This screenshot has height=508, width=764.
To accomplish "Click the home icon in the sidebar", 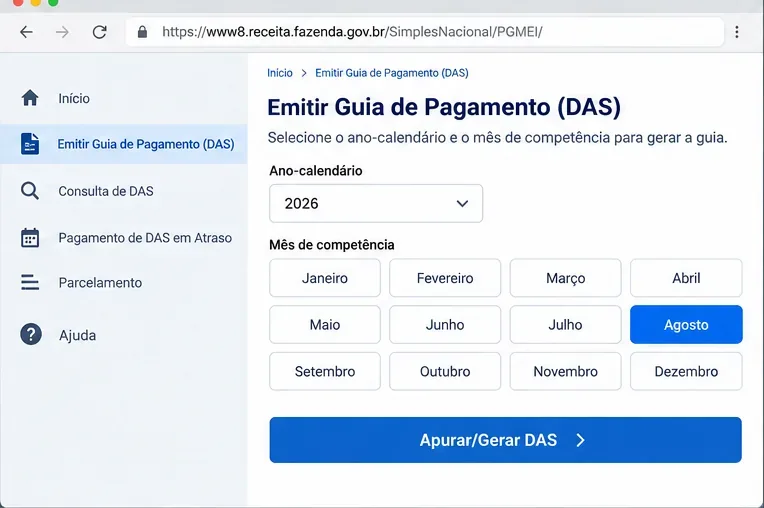I will point(30,98).
